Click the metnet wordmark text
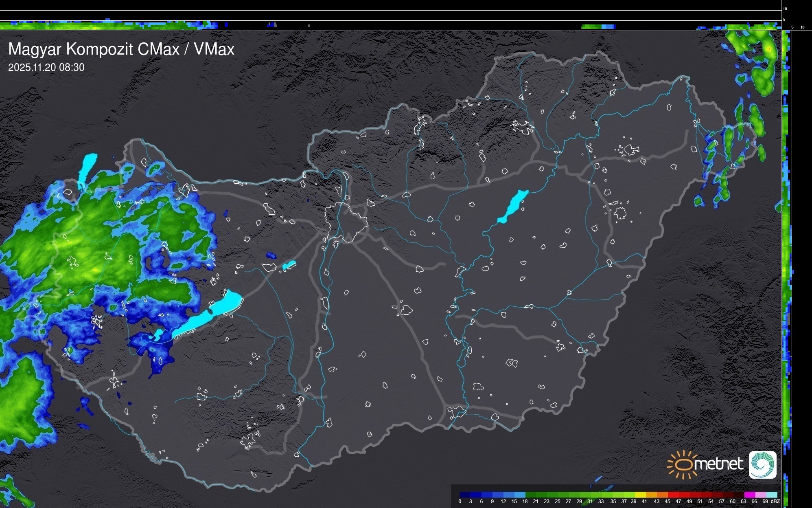This screenshot has width=812, height=508. tap(718, 464)
